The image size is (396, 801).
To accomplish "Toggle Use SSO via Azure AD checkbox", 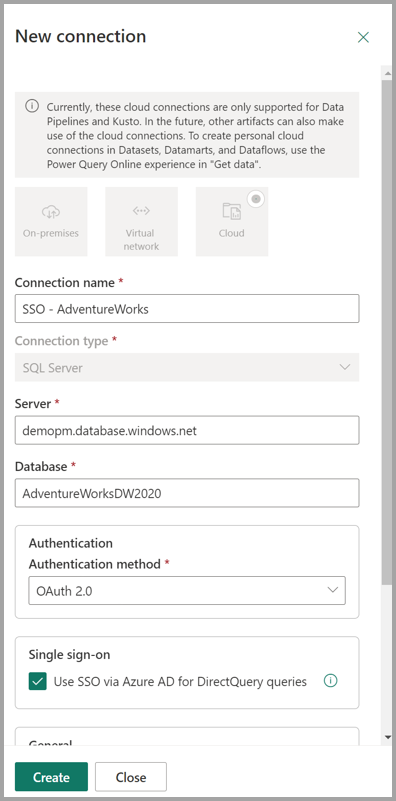I will 38,681.
